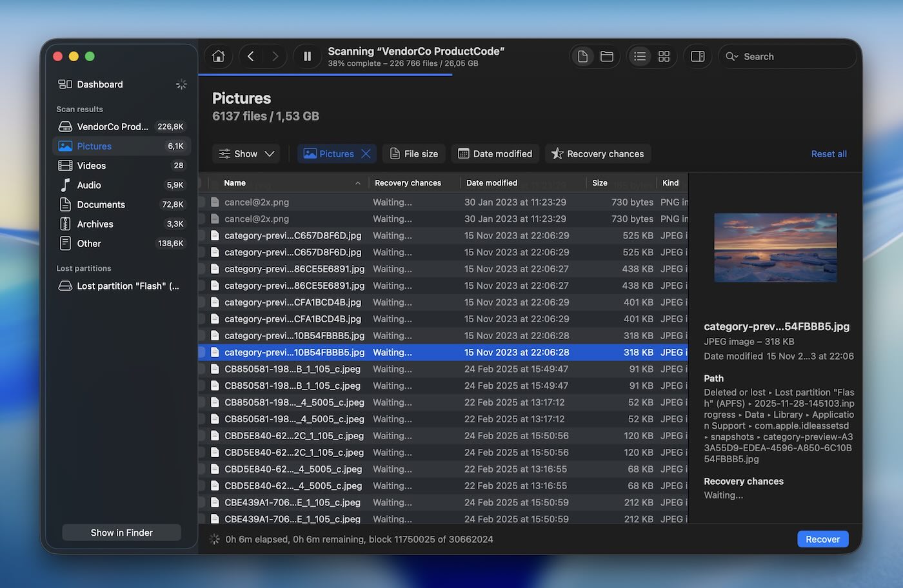Toggle the preview side panel

697,57
